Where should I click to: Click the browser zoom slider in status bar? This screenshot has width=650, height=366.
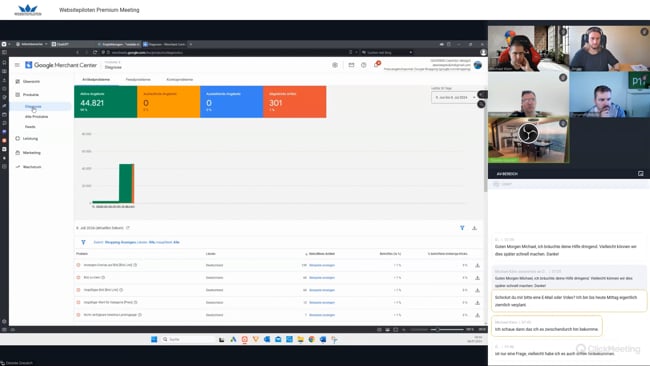pyautogui.click(x=447, y=330)
